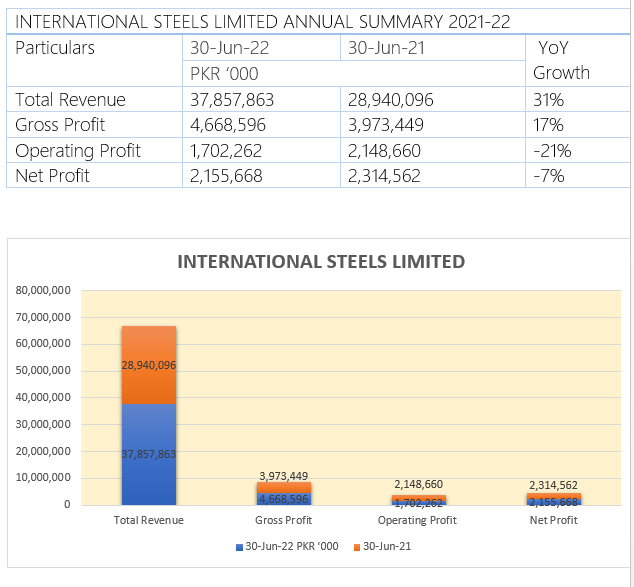
Task: Select table cell value 2,314,562
Action: tap(384, 176)
